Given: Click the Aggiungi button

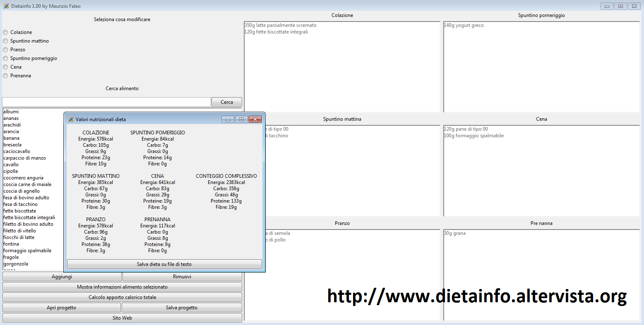Looking at the screenshot, I should click(x=62, y=277).
